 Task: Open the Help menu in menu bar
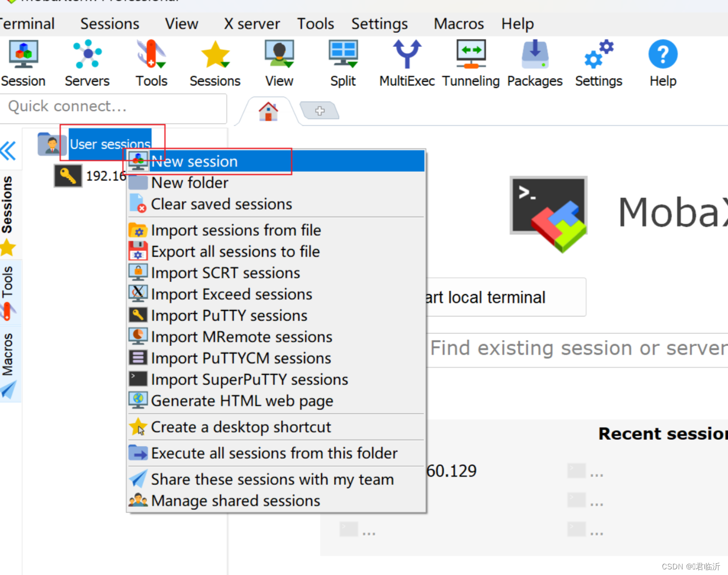point(517,24)
